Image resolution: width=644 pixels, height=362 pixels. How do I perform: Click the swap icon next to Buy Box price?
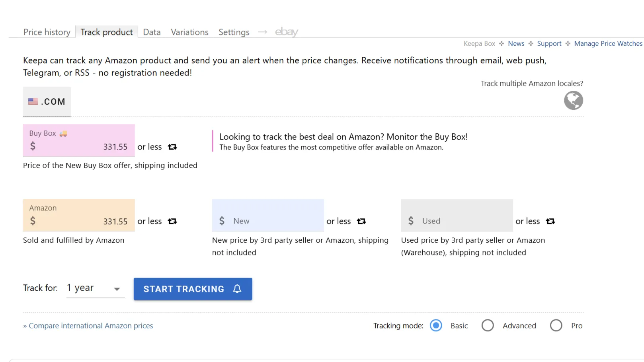(x=172, y=147)
